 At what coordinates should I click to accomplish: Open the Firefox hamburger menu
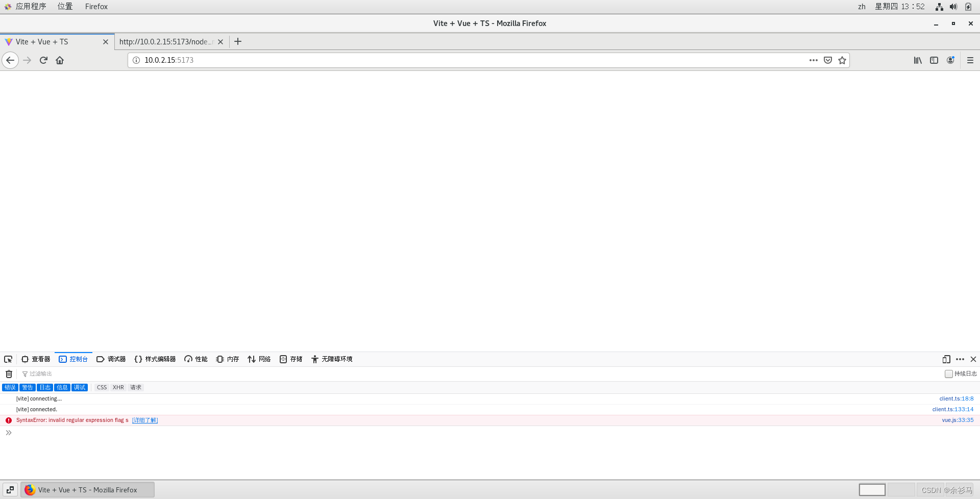[970, 60]
